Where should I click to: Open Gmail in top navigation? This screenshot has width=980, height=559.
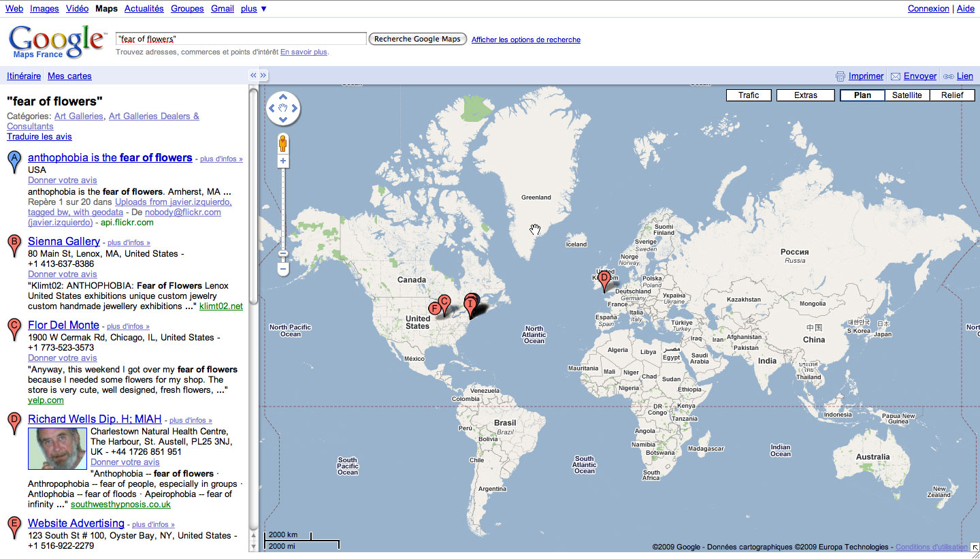tap(223, 9)
